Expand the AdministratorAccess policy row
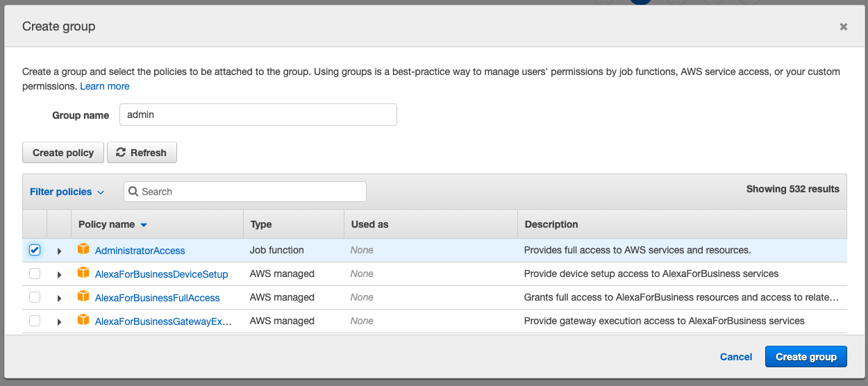 pos(59,251)
